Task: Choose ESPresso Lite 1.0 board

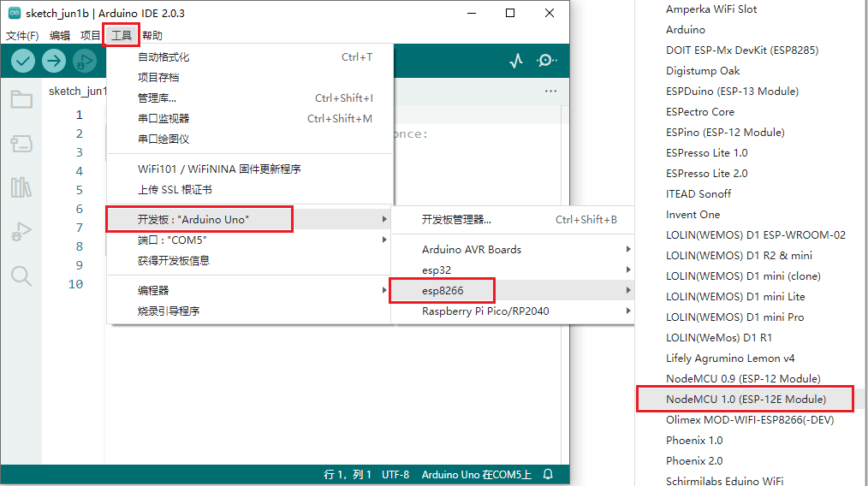Action: [x=706, y=152]
